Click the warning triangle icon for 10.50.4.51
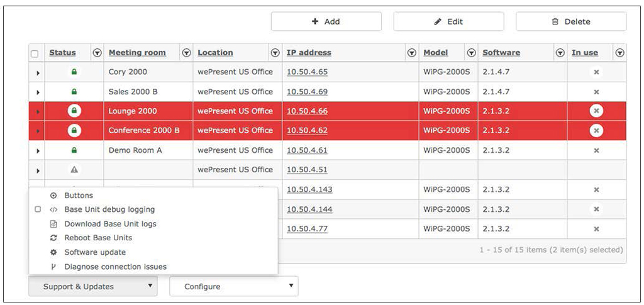 pyautogui.click(x=74, y=170)
